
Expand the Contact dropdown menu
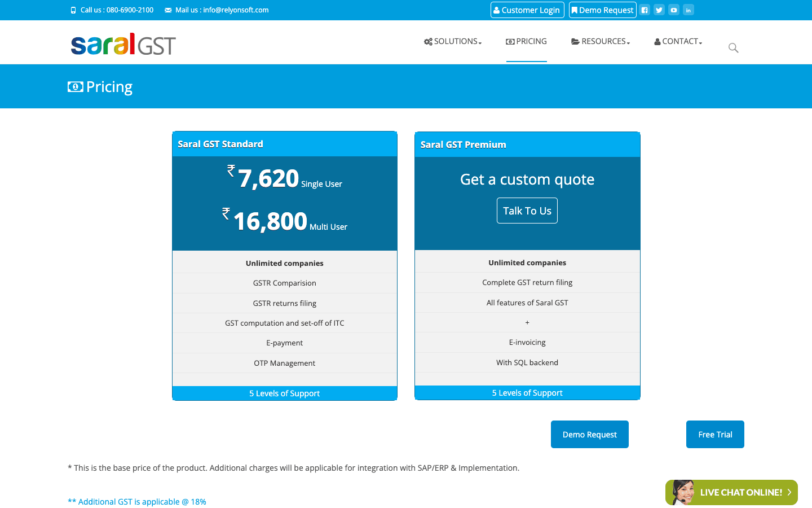[x=678, y=42]
